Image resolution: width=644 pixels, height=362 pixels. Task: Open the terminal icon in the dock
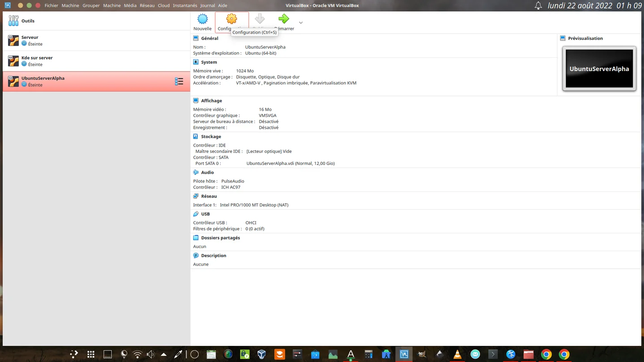coord(493,354)
